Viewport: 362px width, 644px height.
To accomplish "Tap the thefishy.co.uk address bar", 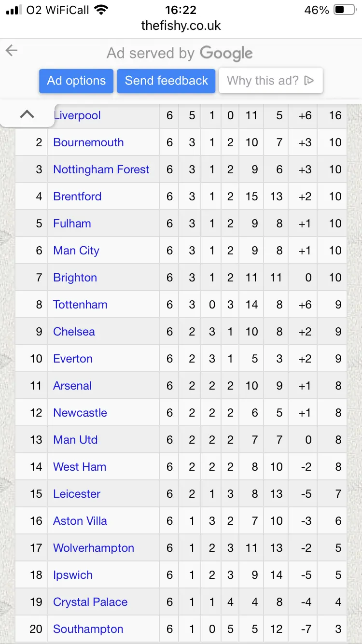I will coord(181,26).
